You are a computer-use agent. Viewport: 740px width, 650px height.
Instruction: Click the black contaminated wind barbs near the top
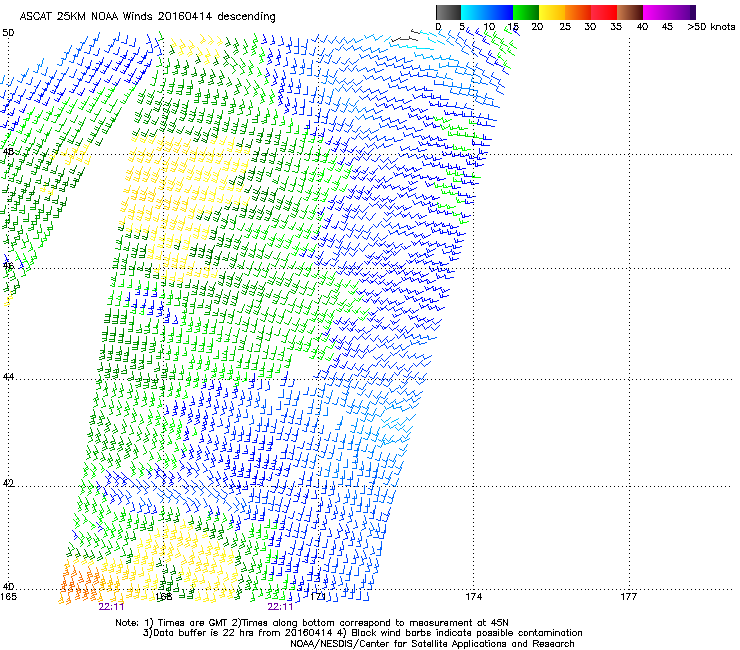[405, 37]
